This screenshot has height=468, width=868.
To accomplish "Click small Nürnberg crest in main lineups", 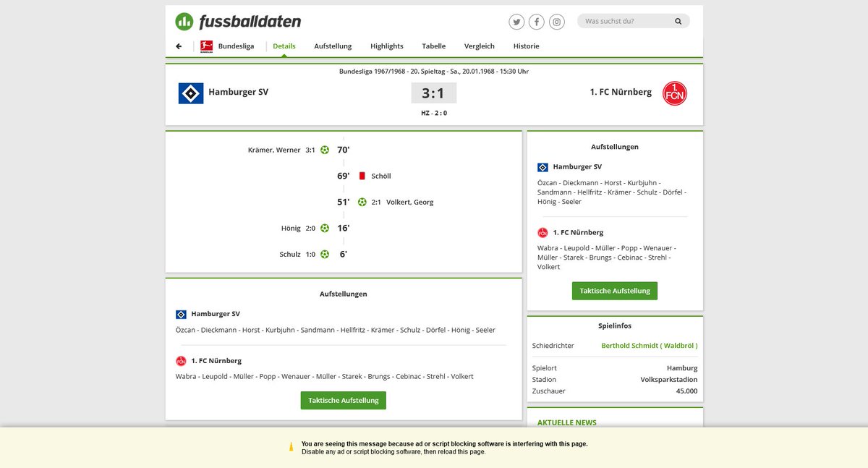I will tap(181, 361).
